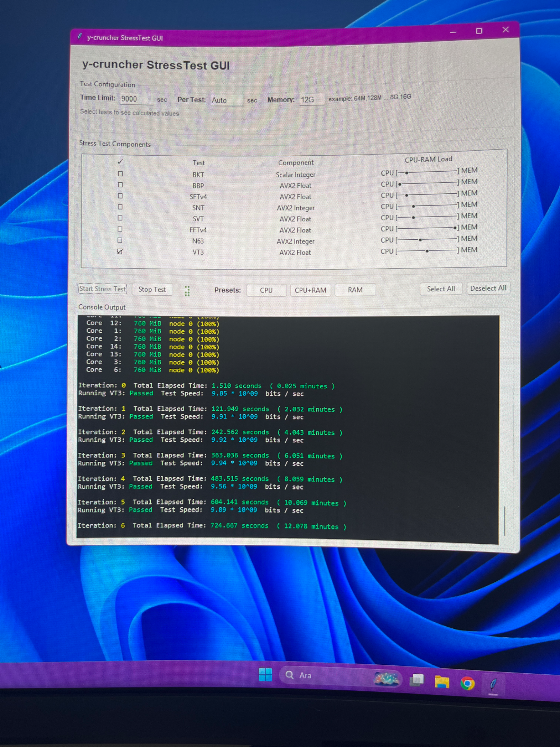Click the Component column header
Screen dimensions: 560x747
click(x=296, y=162)
